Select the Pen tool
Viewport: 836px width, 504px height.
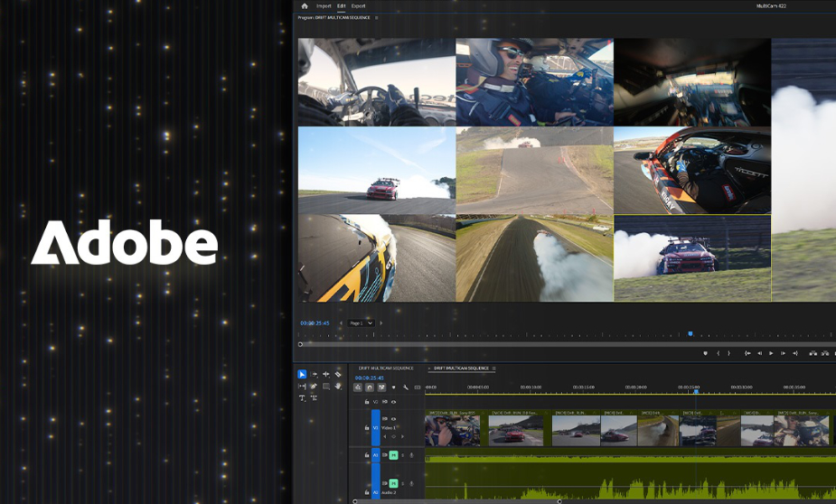coord(314,387)
